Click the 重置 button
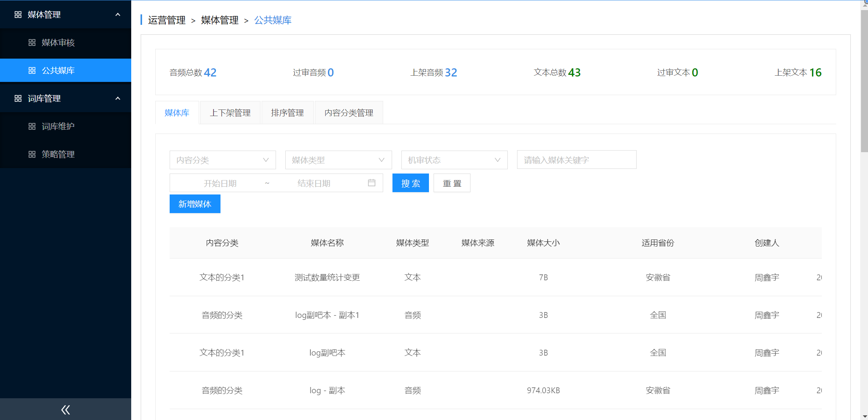Screen dimensions: 868x420 pyautogui.click(x=452, y=183)
